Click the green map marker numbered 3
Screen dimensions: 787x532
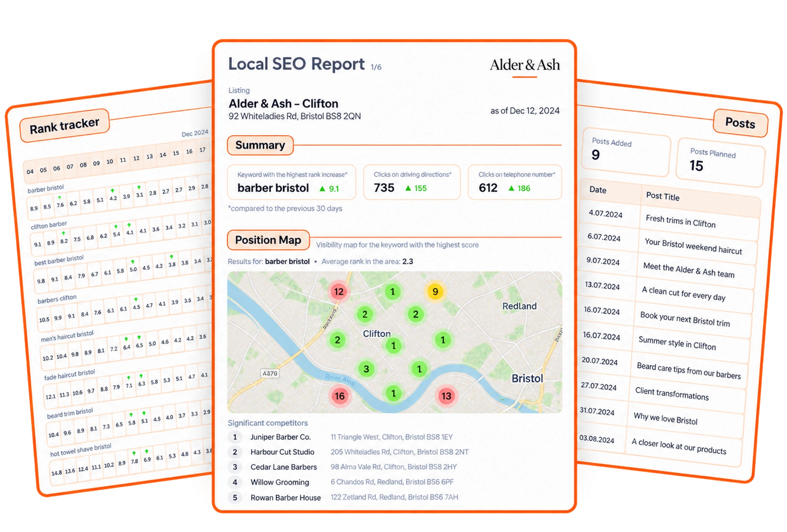[x=366, y=369]
